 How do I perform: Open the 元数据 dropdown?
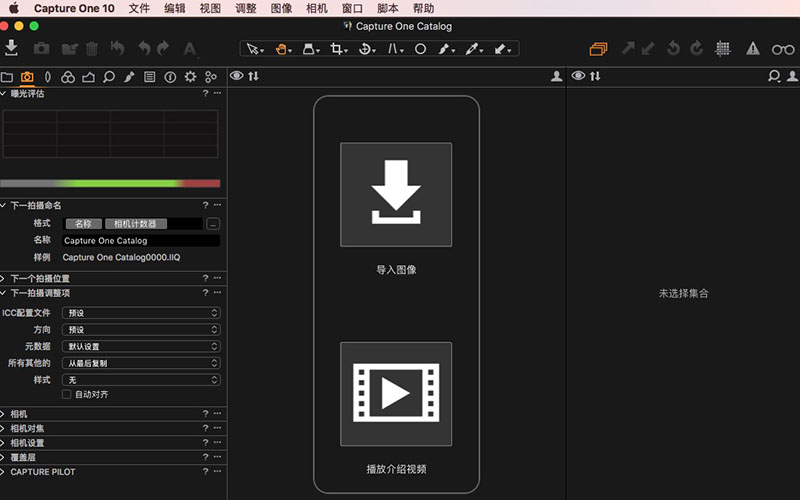[141, 346]
